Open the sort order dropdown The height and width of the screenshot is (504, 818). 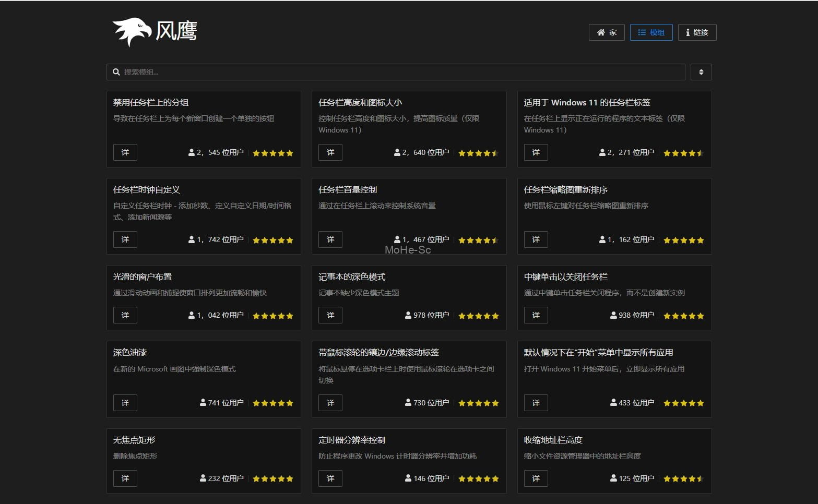tap(701, 72)
